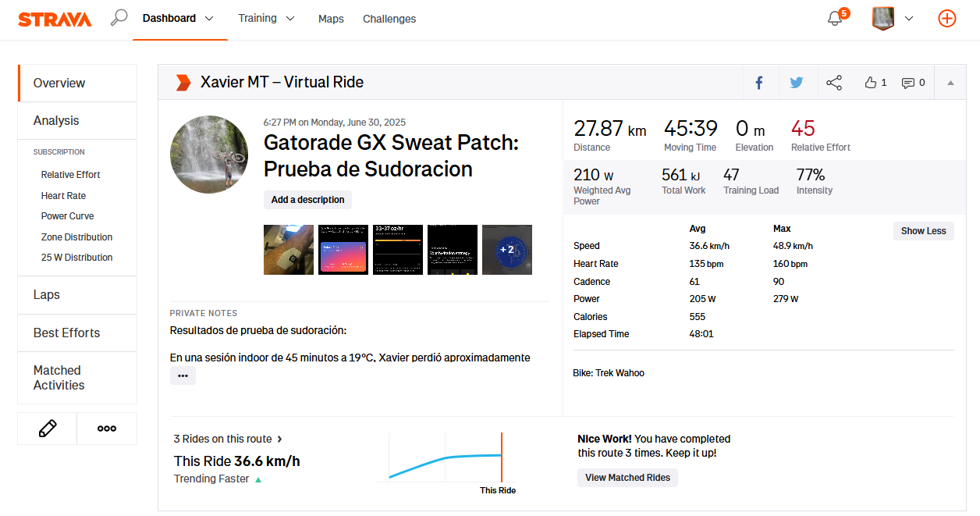Open comments speech bubble icon
Screen dimensions: 980x516
click(x=908, y=83)
